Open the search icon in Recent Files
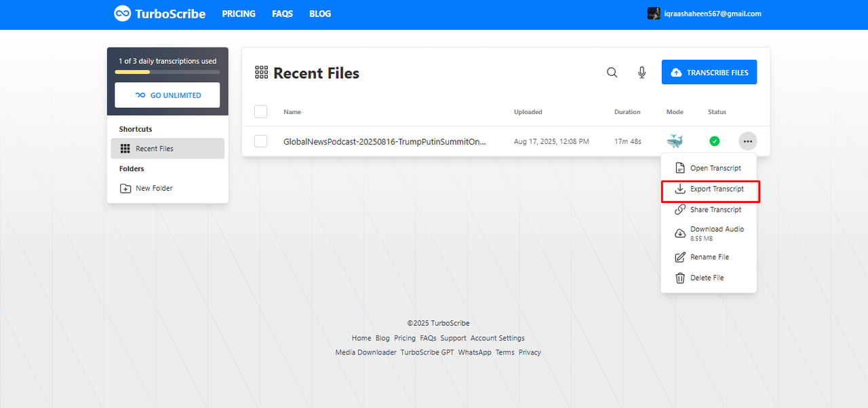Image resolution: width=868 pixels, height=408 pixels. click(612, 72)
